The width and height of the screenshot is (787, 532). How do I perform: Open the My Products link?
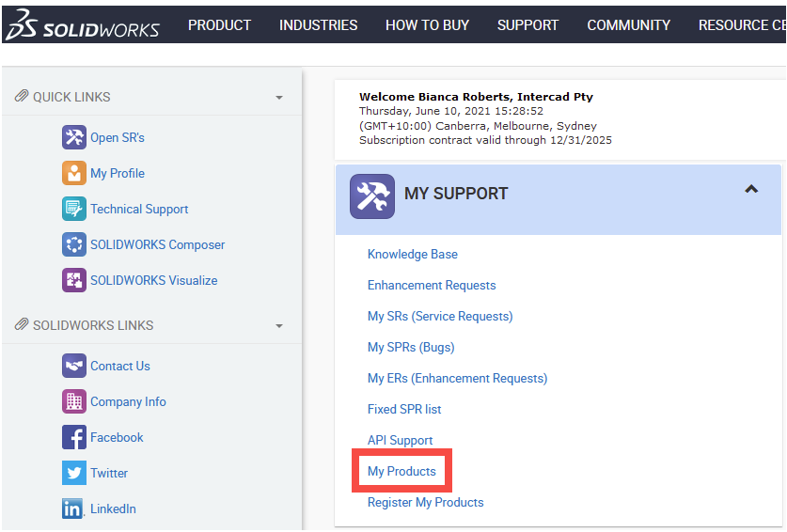point(401,471)
